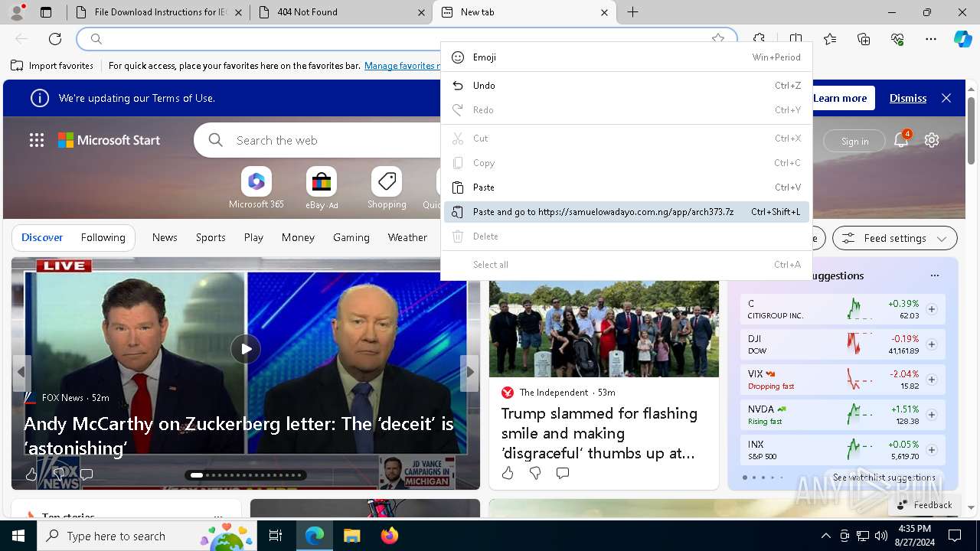Open the Shopping quick link tile
Screen dimensions: 980x551
coord(387,188)
